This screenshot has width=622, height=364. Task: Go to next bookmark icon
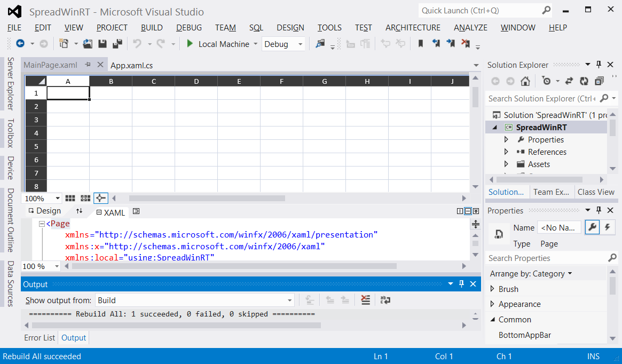(451, 44)
